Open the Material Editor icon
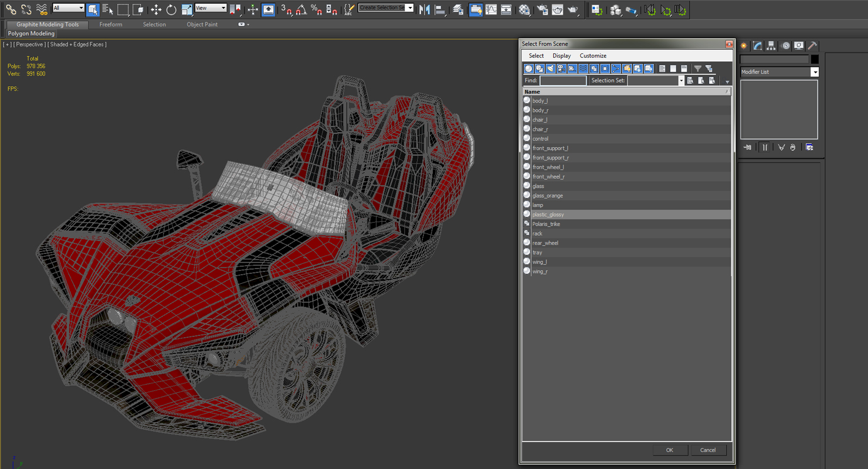The width and height of the screenshot is (868, 469). (x=524, y=9)
